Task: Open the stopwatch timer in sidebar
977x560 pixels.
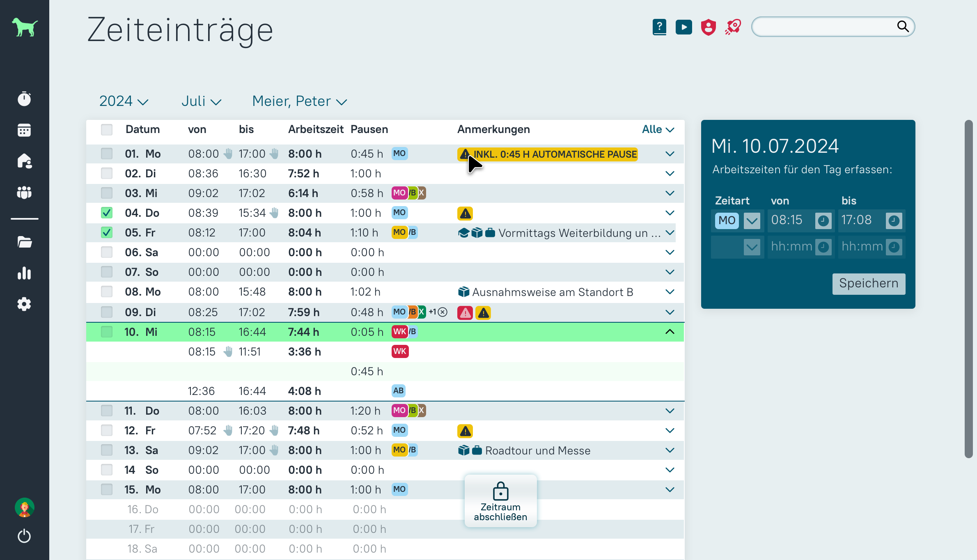Action: click(x=24, y=99)
